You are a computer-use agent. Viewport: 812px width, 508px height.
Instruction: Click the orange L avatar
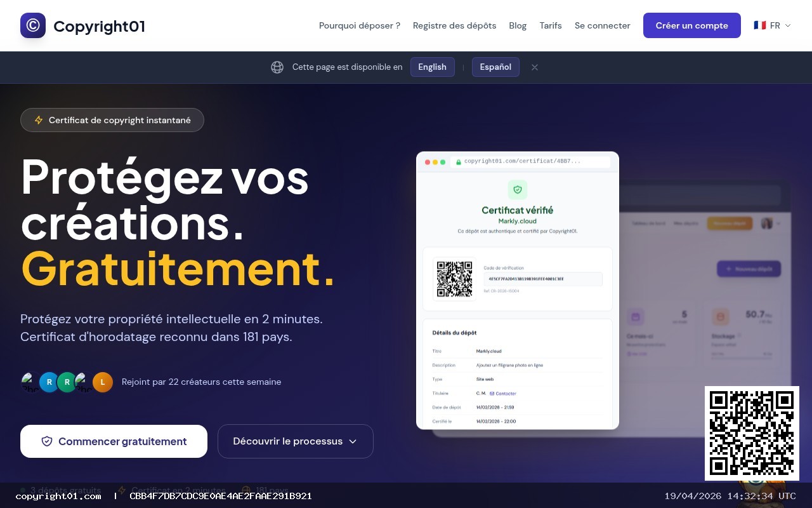click(103, 382)
